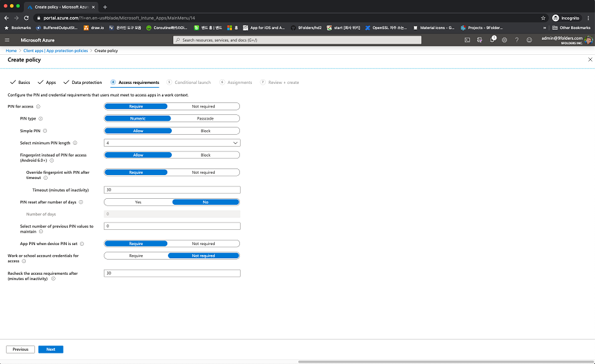
Task: Reload the page with browser refresh icon
Action: click(x=26, y=18)
